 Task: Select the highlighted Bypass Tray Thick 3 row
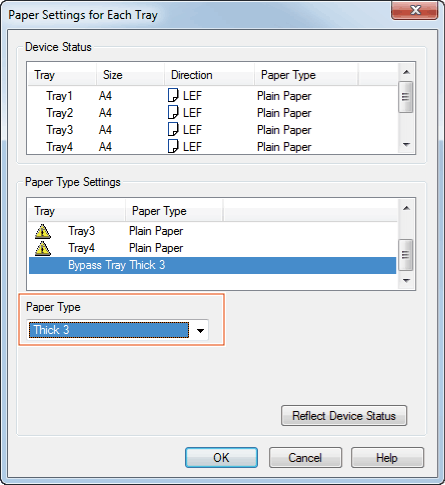click(x=213, y=265)
